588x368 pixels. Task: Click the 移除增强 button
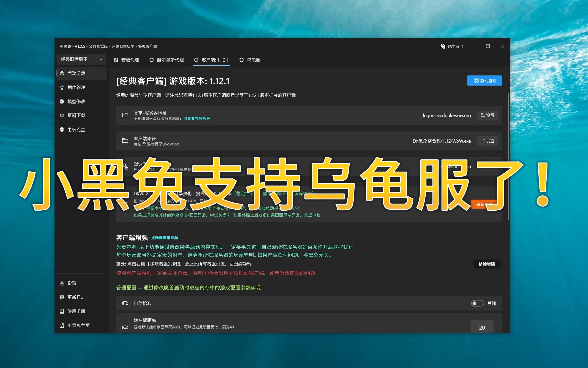487,264
